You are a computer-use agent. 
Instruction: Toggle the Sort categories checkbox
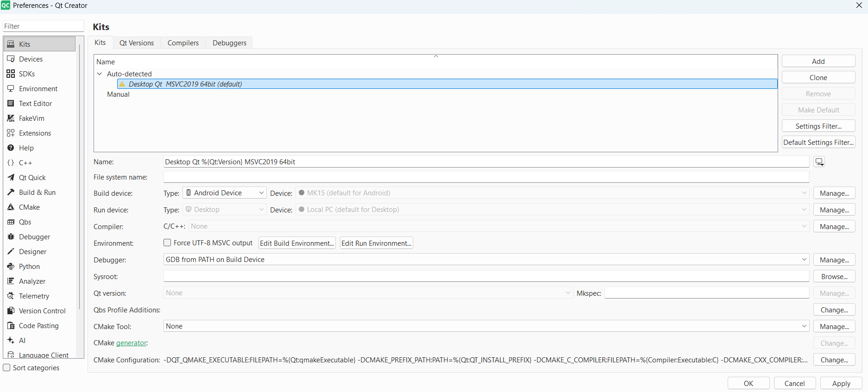pyautogui.click(x=7, y=368)
